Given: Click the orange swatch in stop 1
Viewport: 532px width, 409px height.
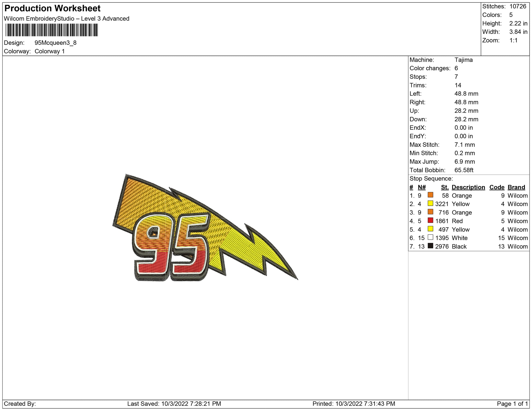Looking at the screenshot, I should (x=430, y=195).
